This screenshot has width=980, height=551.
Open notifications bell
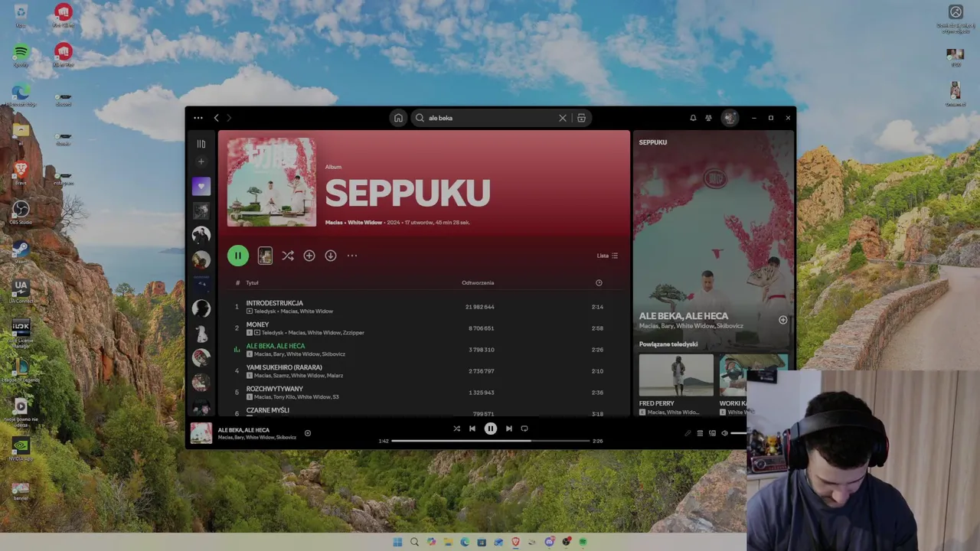(693, 118)
